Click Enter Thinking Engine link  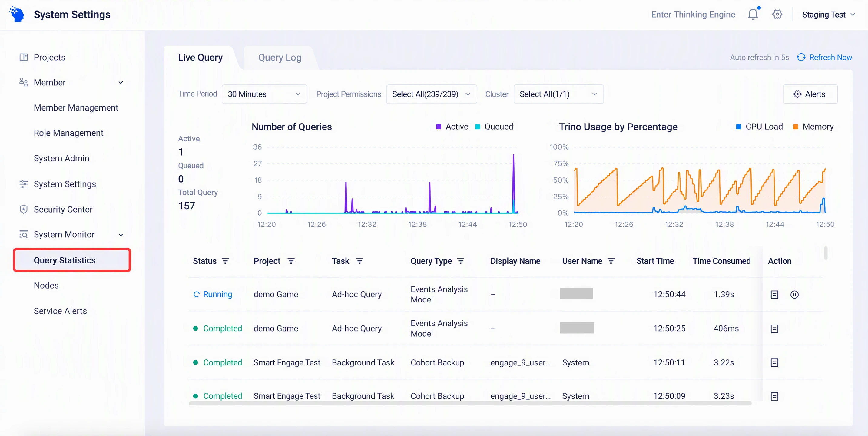click(693, 14)
